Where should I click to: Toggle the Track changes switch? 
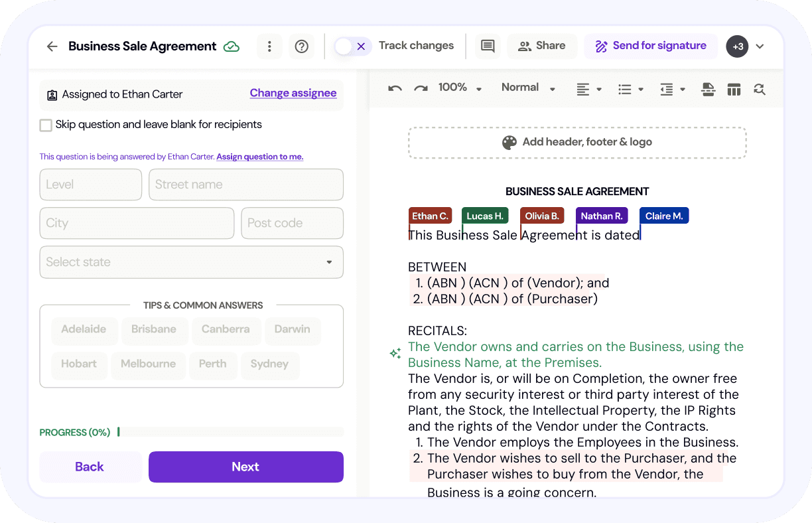[352, 46]
